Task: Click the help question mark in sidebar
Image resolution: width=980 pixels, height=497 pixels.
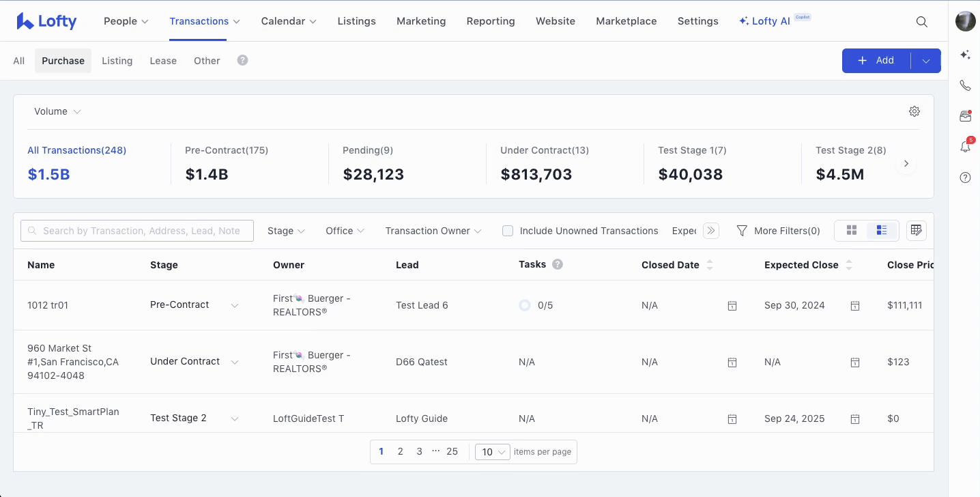Action: point(965,177)
